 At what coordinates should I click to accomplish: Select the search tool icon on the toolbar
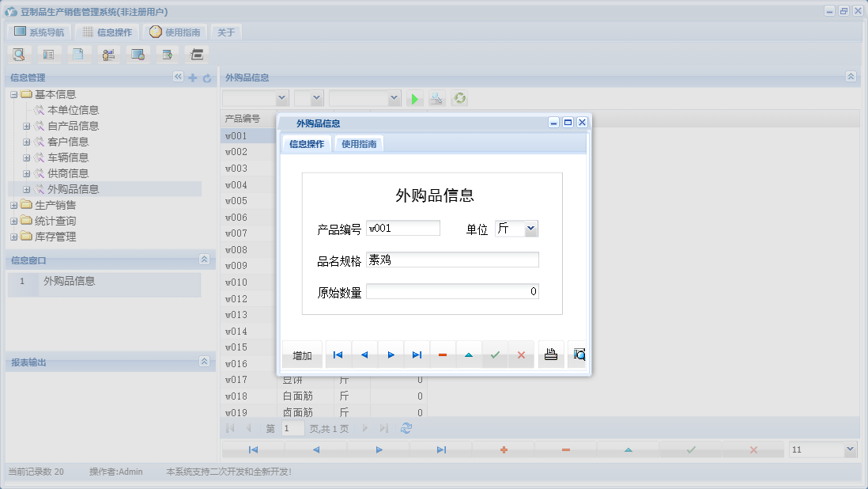click(19, 54)
